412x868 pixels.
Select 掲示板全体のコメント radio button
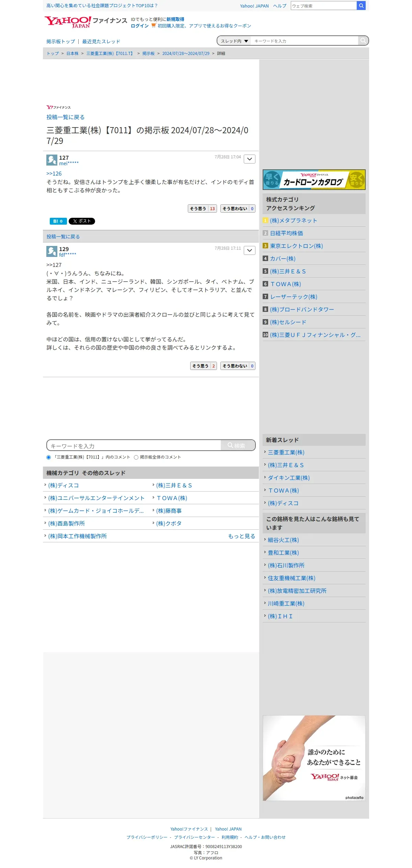pos(136,457)
